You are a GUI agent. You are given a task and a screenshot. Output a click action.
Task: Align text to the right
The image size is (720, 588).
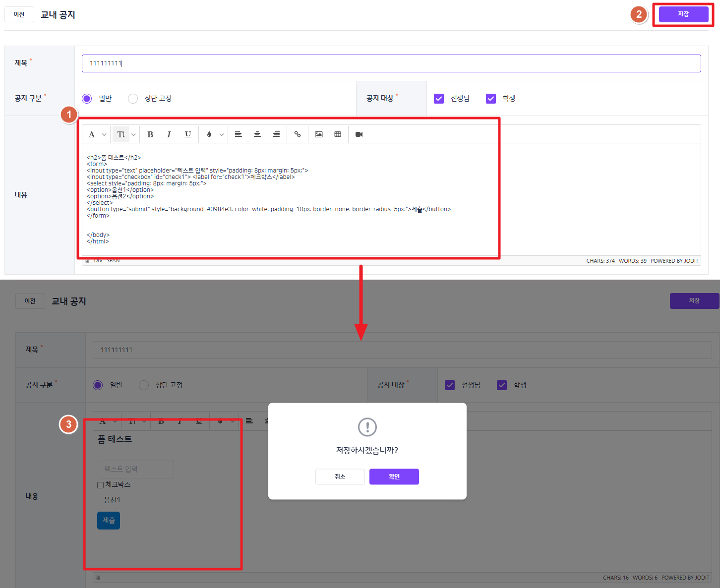pyautogui.click(x=276, y=134)
